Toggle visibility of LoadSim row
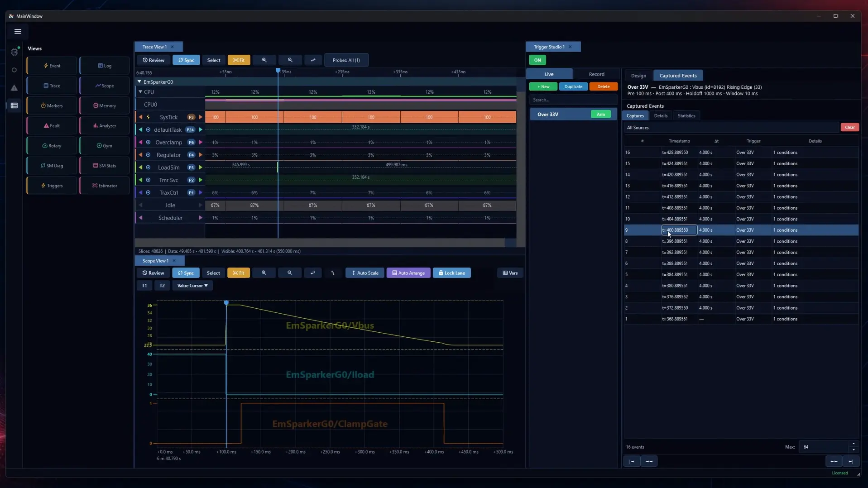This screenshot has width=868, height=488. coord(148,167)
